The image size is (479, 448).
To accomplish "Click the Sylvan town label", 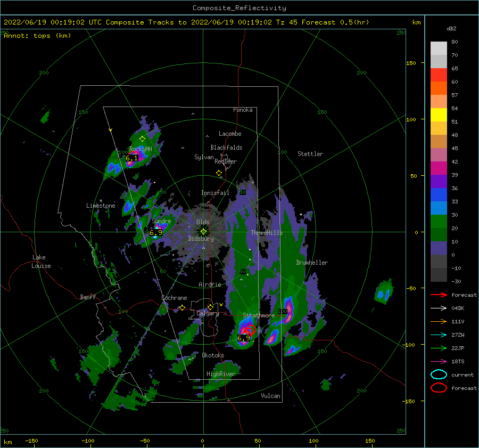I will coord(204,157).
